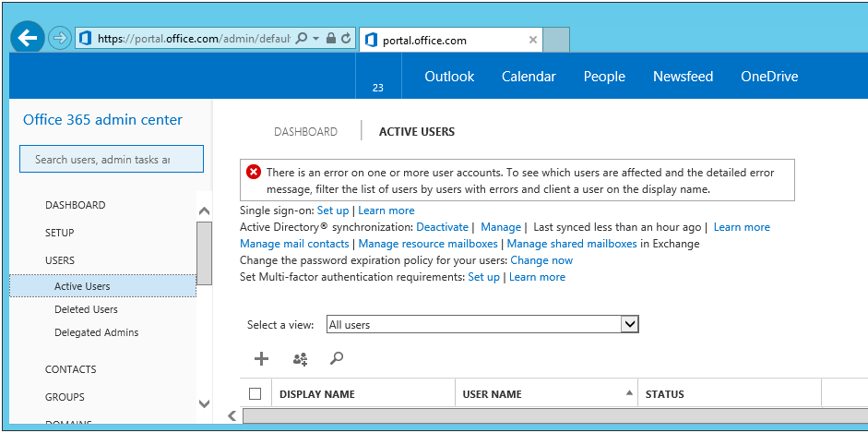This screenshot has width=868, height=433.
Task: Click the Single sign-on Set up link
Action: click(333, 210)
